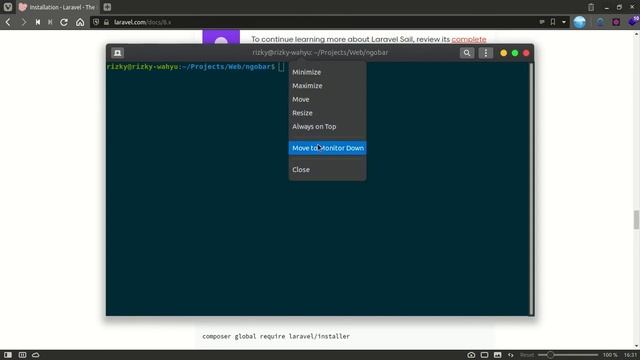Go to the browser home page

(x=80, y=22)
